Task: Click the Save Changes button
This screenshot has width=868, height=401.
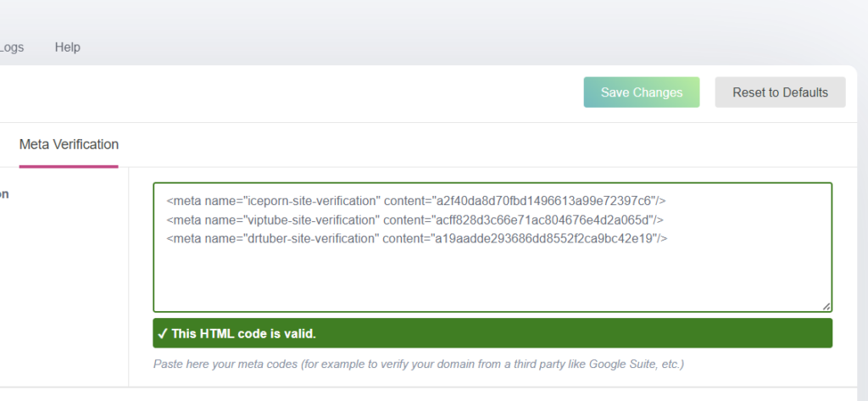Action: pos(642,92)
